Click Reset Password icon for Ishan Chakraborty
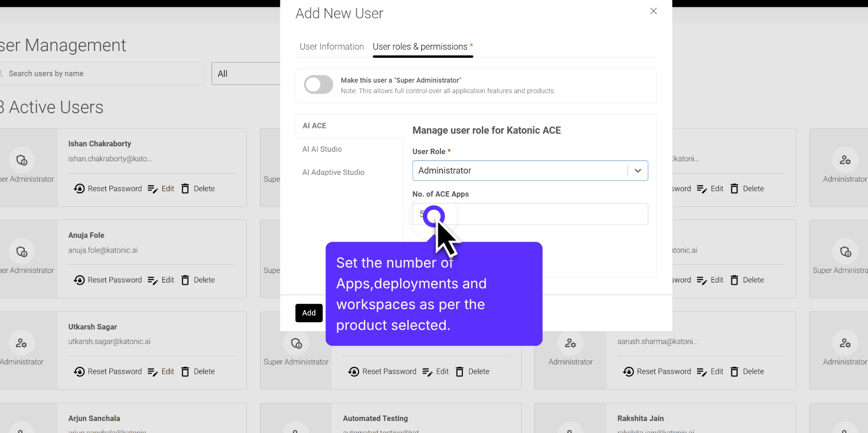 (79, 188)
